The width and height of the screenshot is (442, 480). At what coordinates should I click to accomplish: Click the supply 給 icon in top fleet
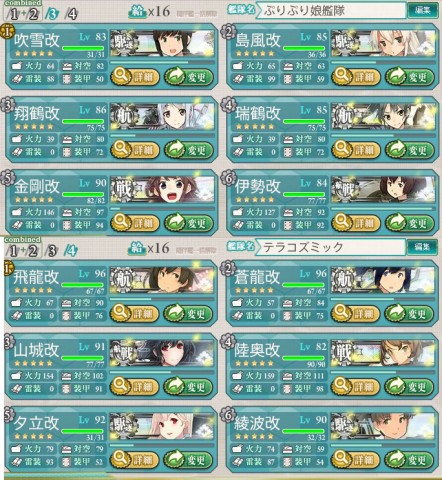(137, 12)
